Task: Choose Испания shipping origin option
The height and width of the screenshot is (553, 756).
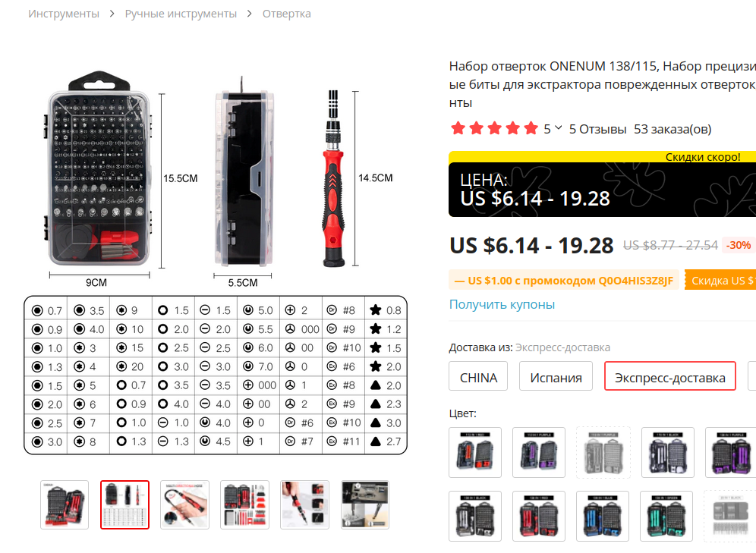Action: (556, 377)
